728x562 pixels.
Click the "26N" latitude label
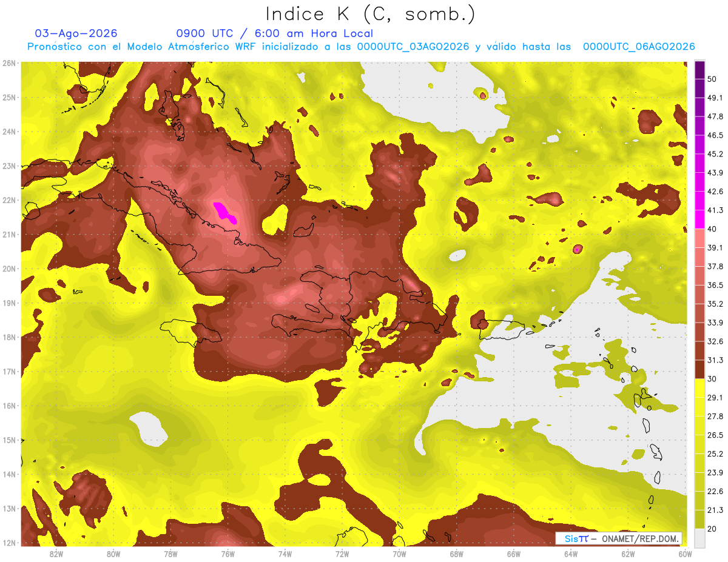point(9,63)
